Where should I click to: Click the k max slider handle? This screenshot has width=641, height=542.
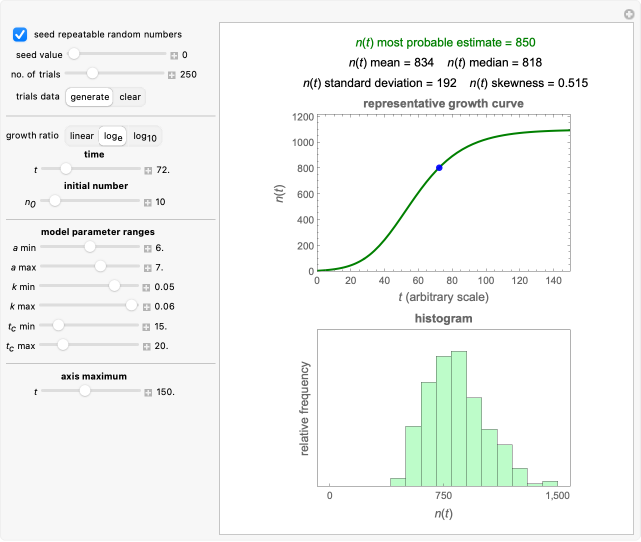(131, 305)
